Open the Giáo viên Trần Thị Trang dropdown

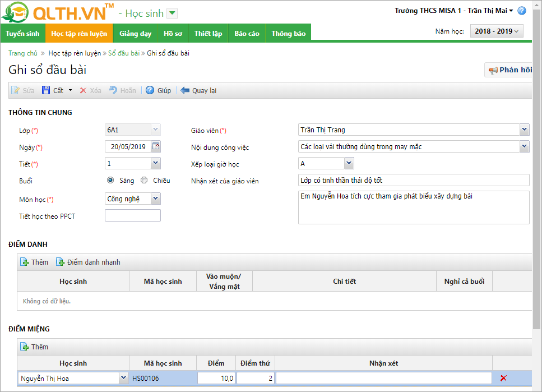click(525, 130)
